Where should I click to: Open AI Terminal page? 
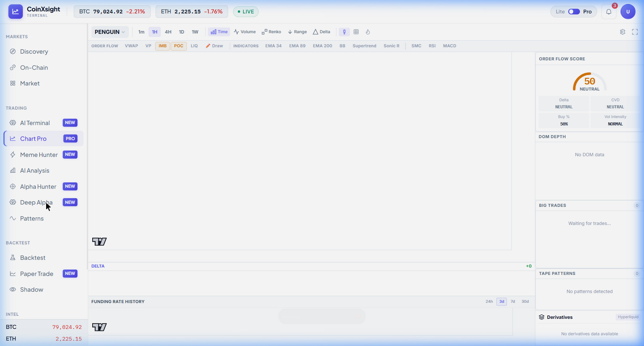click(44, 123)
